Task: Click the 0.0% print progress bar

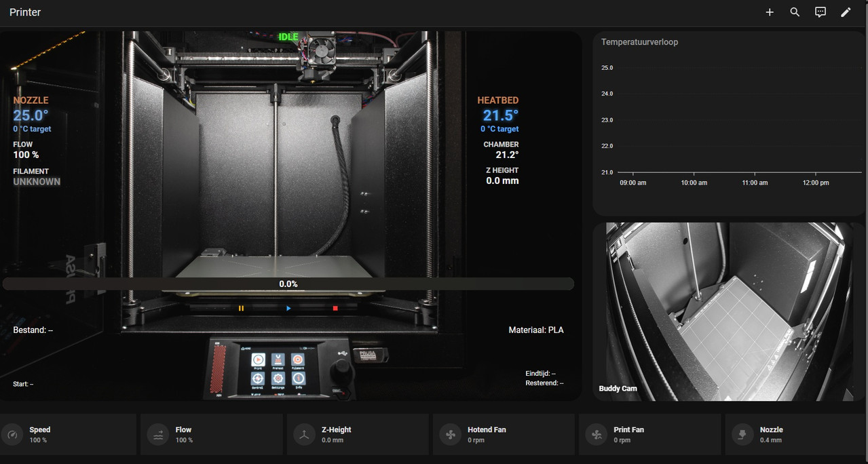Action: click(x=288, y=284)
